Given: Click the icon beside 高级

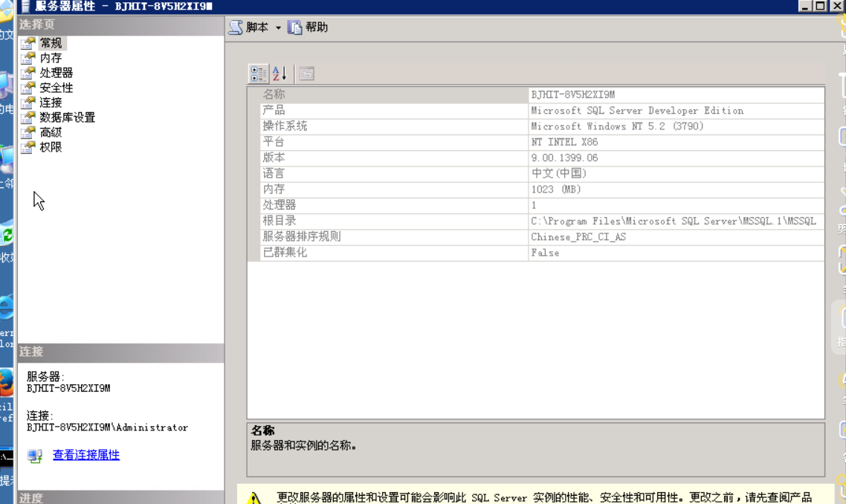Looking at the screenshot, I should point(28,132).
